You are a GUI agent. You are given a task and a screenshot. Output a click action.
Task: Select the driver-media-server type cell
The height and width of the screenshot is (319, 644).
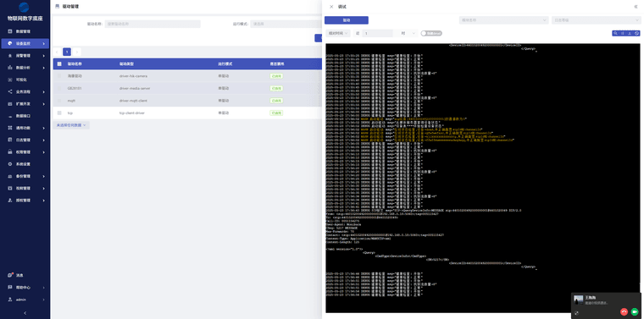pyautogui.click(x=135, y=88)
